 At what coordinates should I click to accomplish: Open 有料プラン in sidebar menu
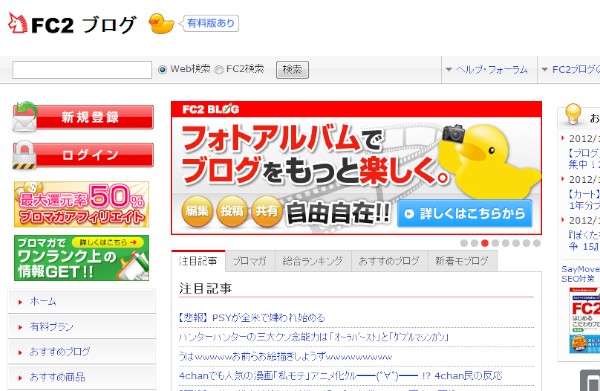pos(82,327)
